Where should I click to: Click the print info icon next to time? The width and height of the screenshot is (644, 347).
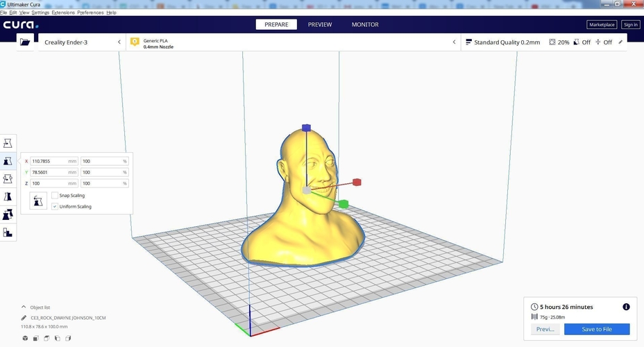626,307
